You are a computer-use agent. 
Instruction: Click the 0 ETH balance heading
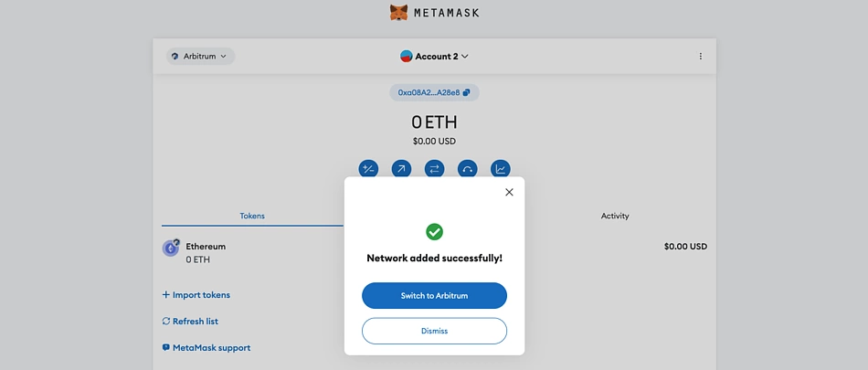[435, 122]
